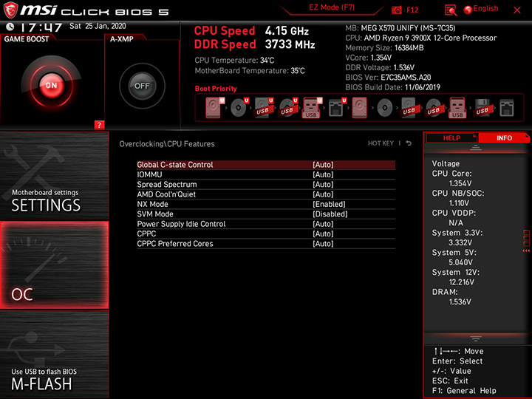
Task: Close the BIOS with the red X
Action: (x=517, y=10)
